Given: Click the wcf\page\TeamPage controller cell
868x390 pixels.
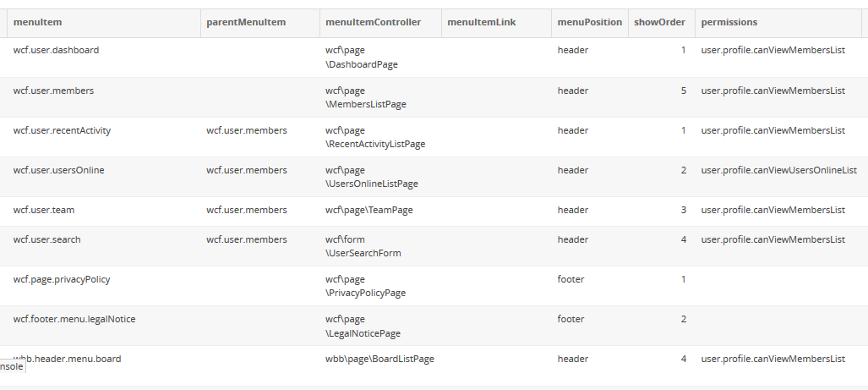Looking at the screenshot, I should point(369,210).
